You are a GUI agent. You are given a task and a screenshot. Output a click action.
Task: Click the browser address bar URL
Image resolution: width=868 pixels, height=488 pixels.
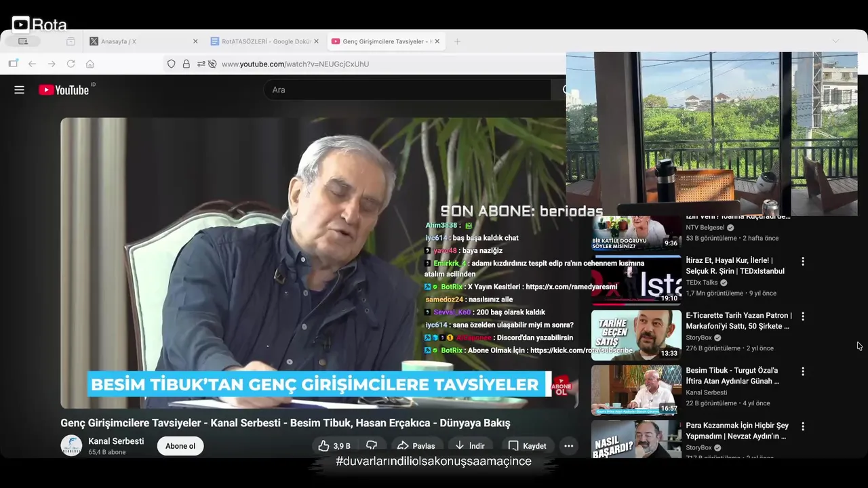click(295, 64)
